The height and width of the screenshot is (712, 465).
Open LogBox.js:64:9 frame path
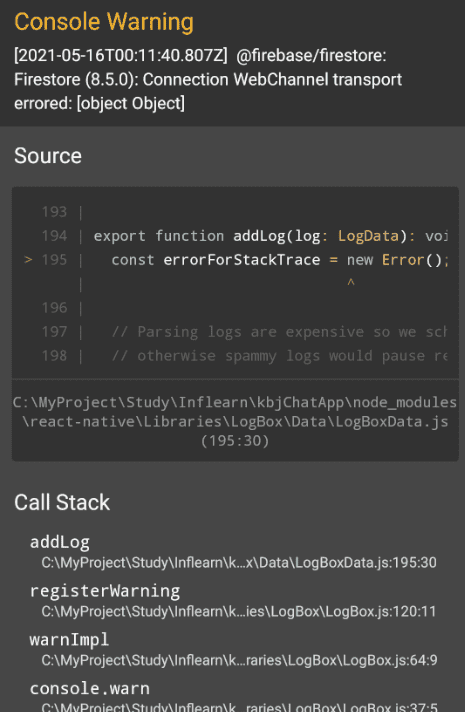pyautogui.click(x=239, y=660)
